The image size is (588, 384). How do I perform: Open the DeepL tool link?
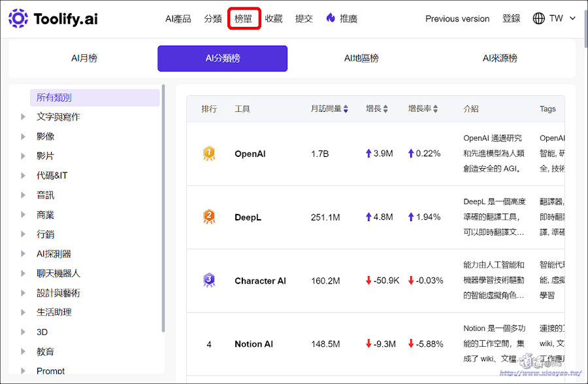(x=248, y=217)
